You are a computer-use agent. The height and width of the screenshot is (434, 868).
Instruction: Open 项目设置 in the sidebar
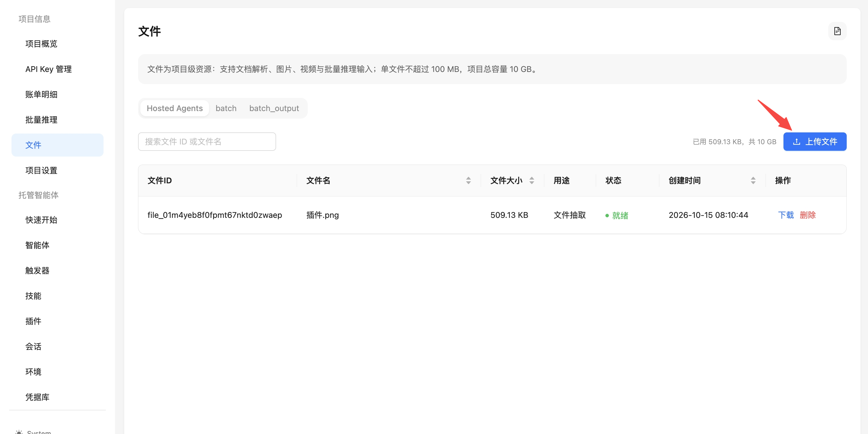pos(57,170)
